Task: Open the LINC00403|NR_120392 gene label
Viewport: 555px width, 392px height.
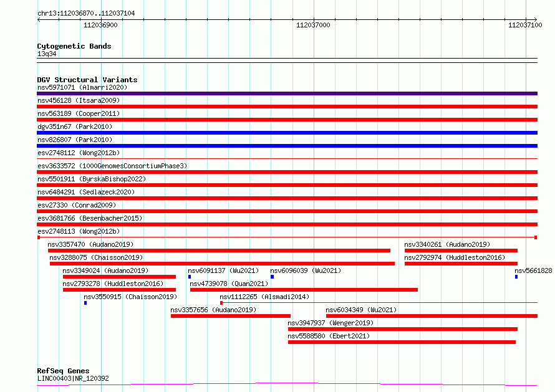Action: tap(73, 378)
